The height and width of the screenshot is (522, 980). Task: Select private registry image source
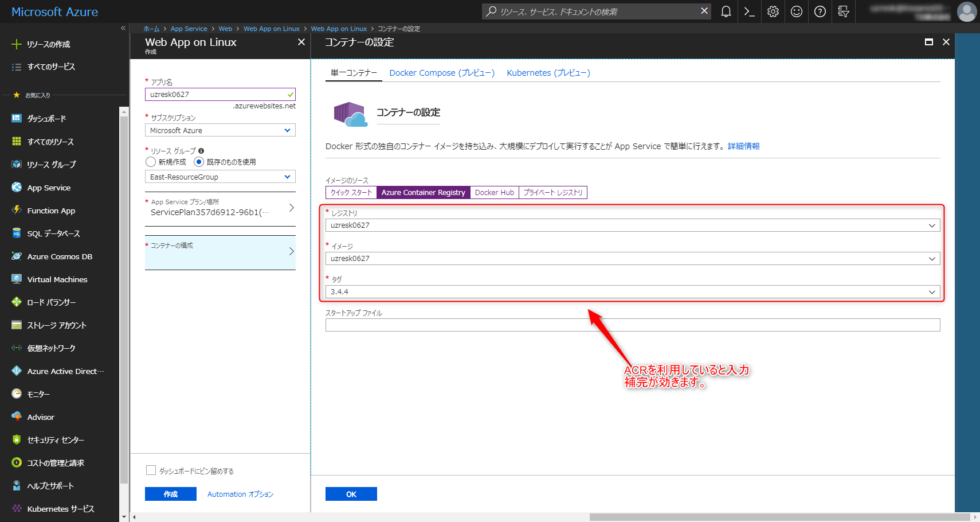tap(553, 193)
